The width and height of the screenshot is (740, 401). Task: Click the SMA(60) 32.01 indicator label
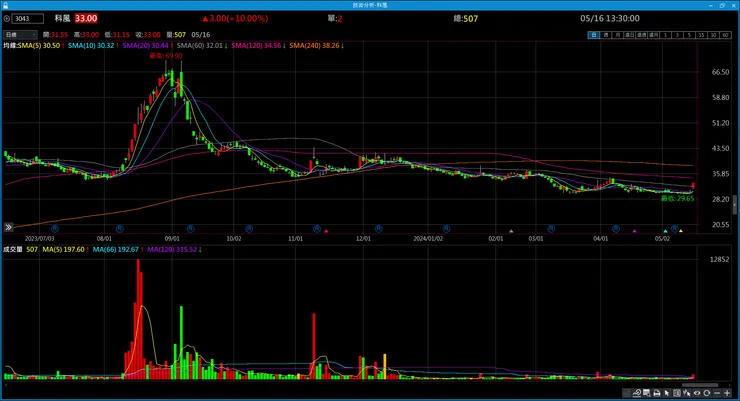point(200,46)
